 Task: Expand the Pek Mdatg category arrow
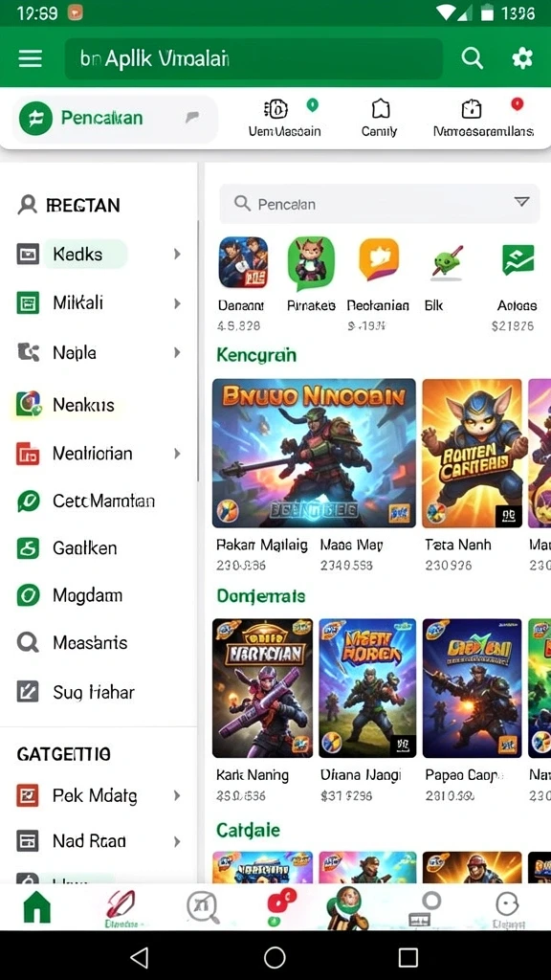pos(177,795)
